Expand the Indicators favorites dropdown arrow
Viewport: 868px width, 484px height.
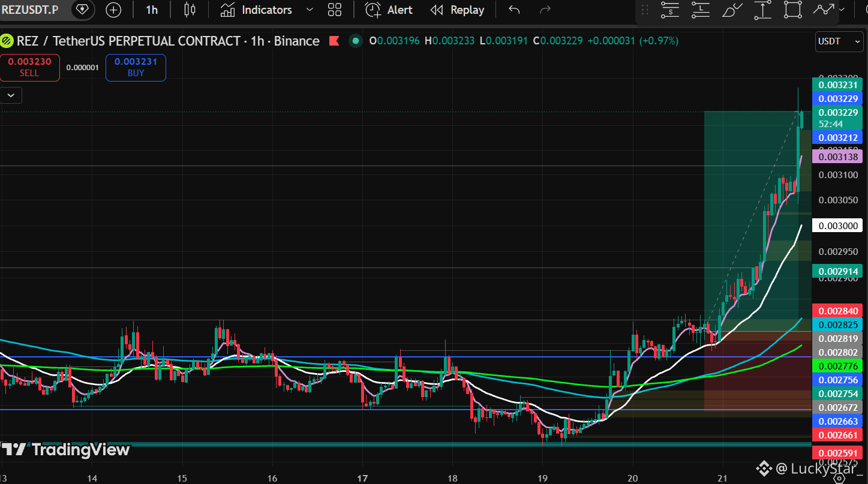(x=310, y=10)
